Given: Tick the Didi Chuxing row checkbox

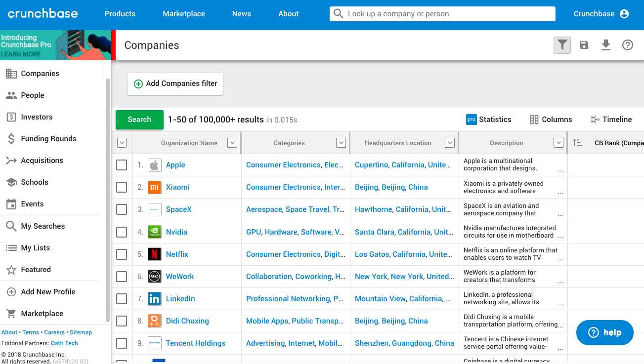Looking at the screenshot, I should click(122, 321).
